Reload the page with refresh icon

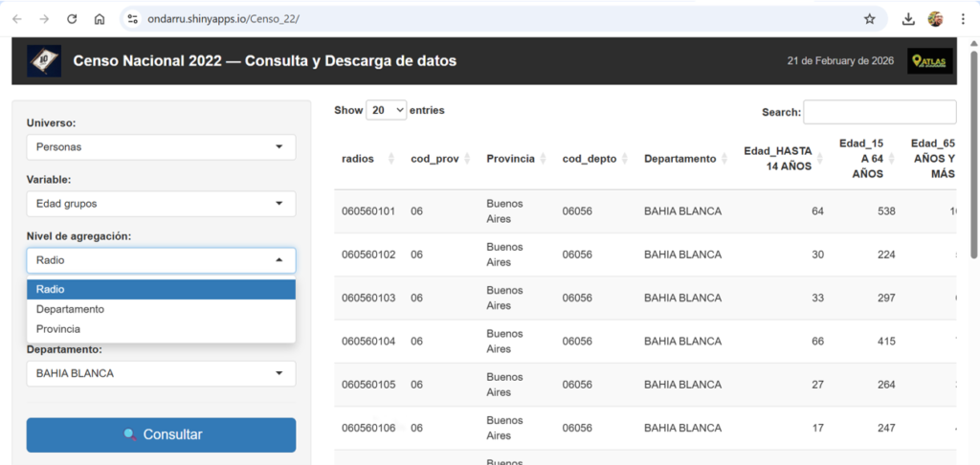(x=72, y=18)
